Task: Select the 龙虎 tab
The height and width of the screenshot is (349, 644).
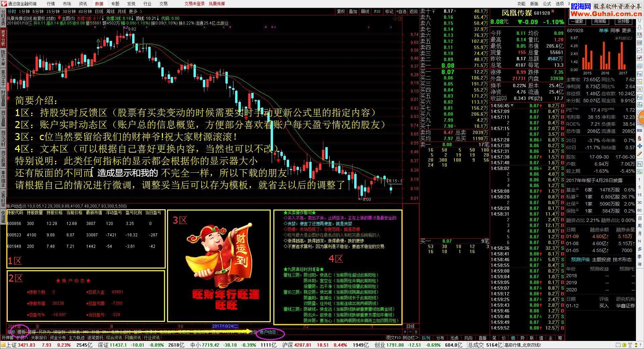Action: pyautogui.click(x=454, y=338)
